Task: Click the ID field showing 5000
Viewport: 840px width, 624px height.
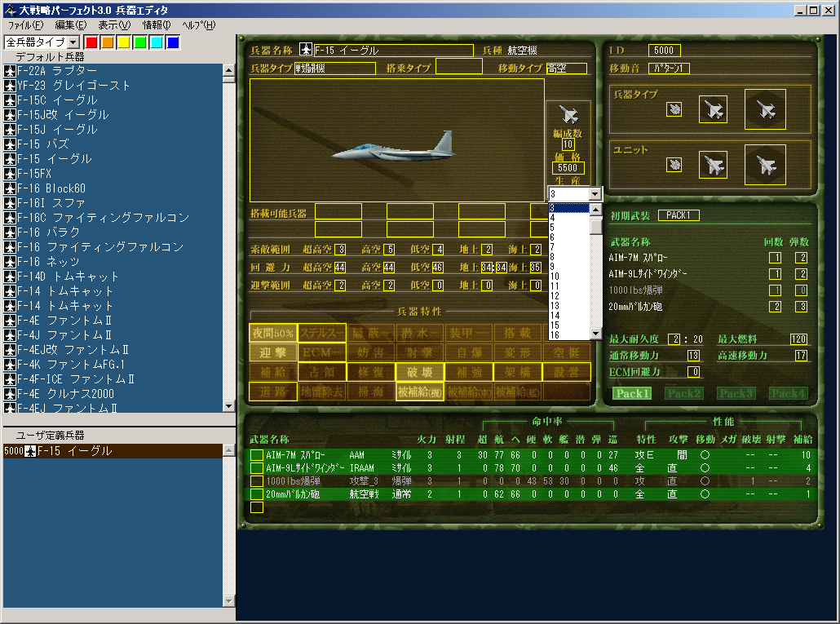Action: [x=664, y=51]
